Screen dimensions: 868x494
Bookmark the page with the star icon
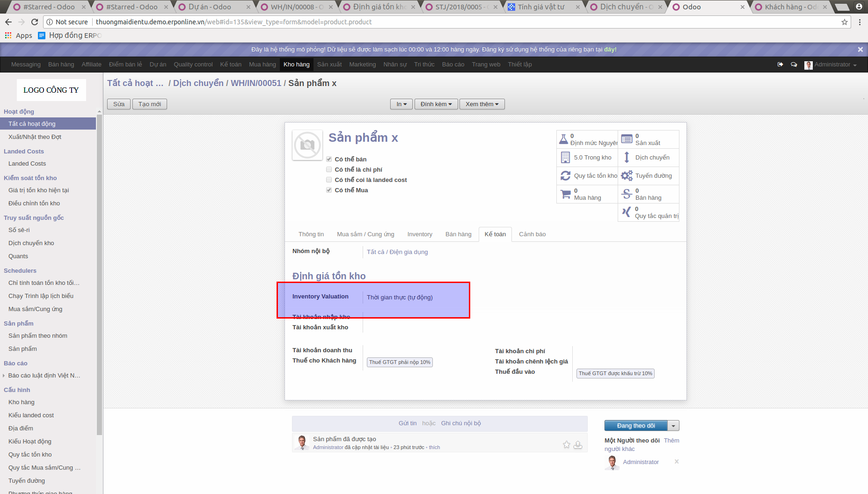pyautogui.click(x=844, y=22)
